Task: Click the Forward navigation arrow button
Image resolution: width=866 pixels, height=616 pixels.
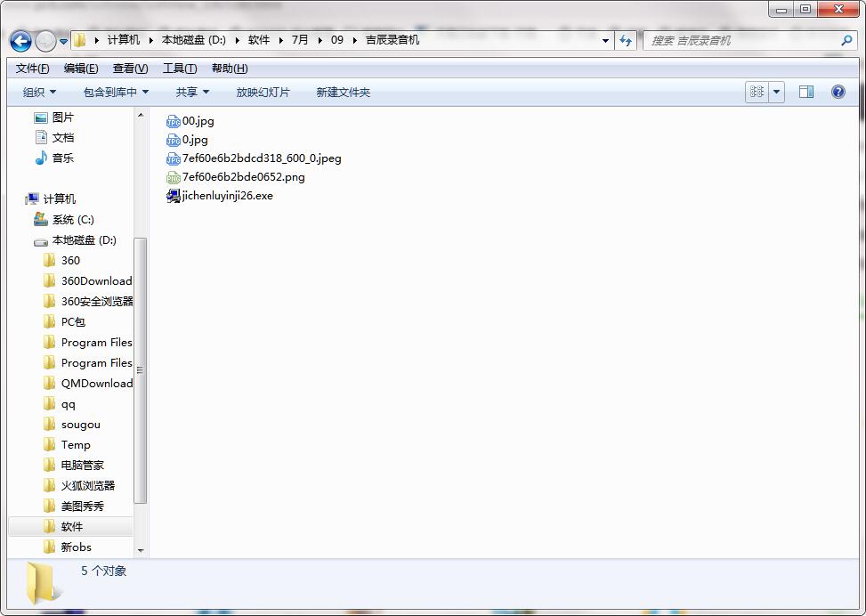Action: pyautogui.click(x=45, y=41)
